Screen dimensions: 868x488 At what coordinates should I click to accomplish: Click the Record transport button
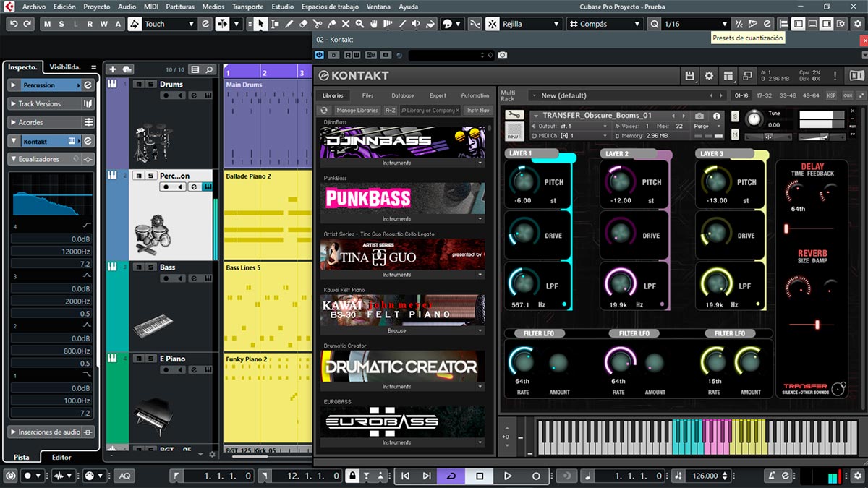(536, 476)
